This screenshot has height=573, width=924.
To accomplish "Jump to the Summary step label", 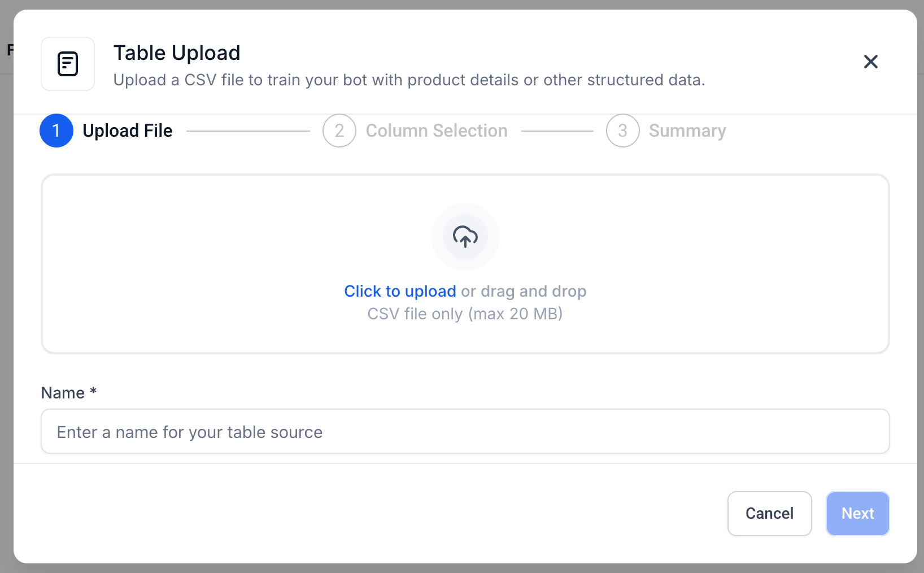I will pos(687,131).
